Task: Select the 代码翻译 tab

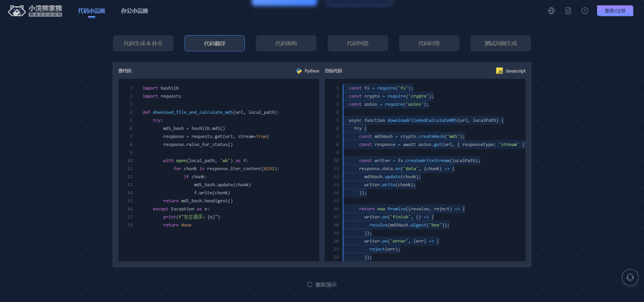Action: (x=215, y=43)
